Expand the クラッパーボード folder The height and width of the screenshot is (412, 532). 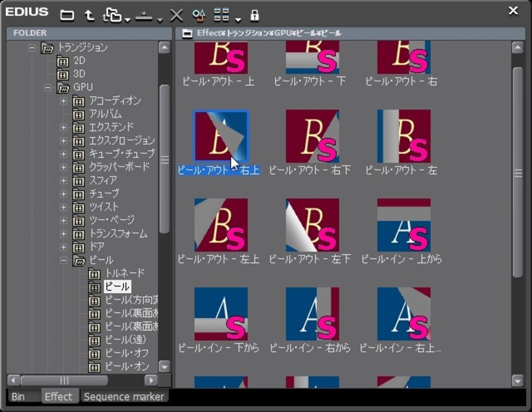[63, 167]
